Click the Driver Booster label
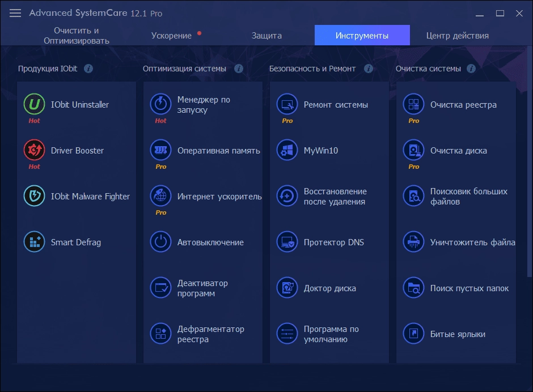Viewport: 533px width, 392px height. [77, 151]
